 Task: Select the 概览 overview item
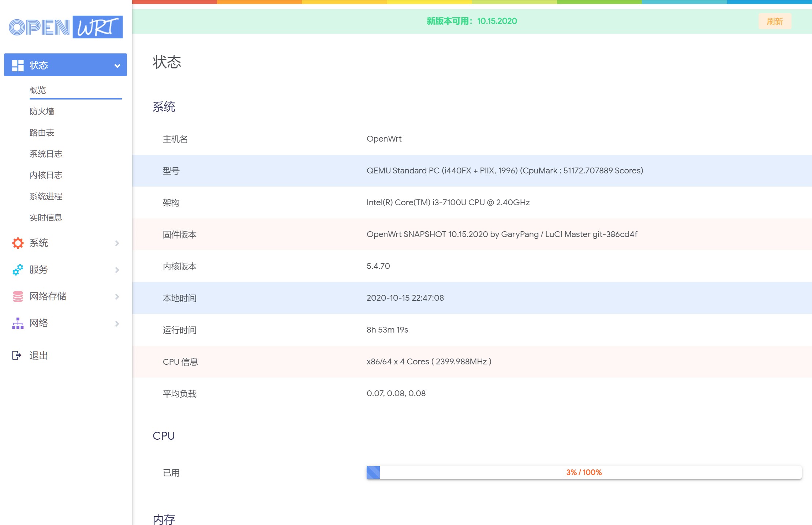coord(38,90)
